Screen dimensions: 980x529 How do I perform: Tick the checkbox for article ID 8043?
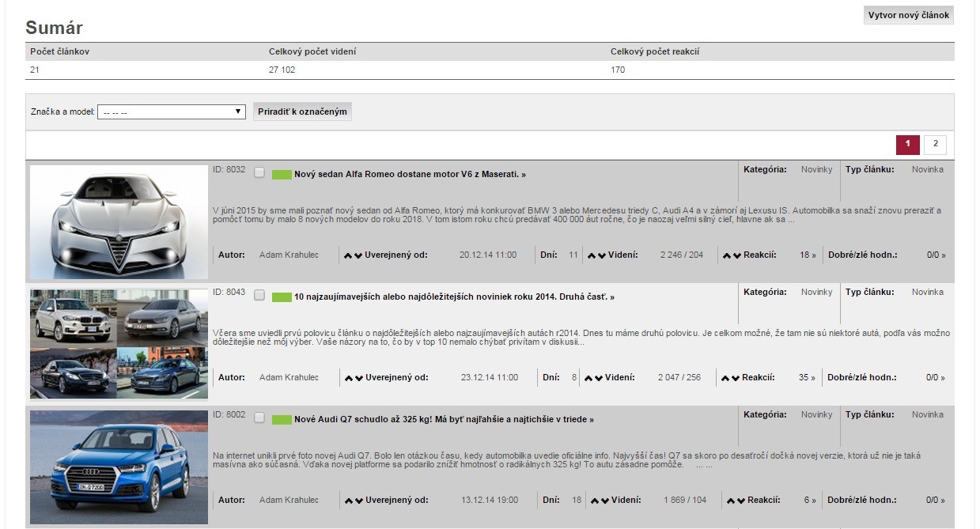(x=259, y=295)
